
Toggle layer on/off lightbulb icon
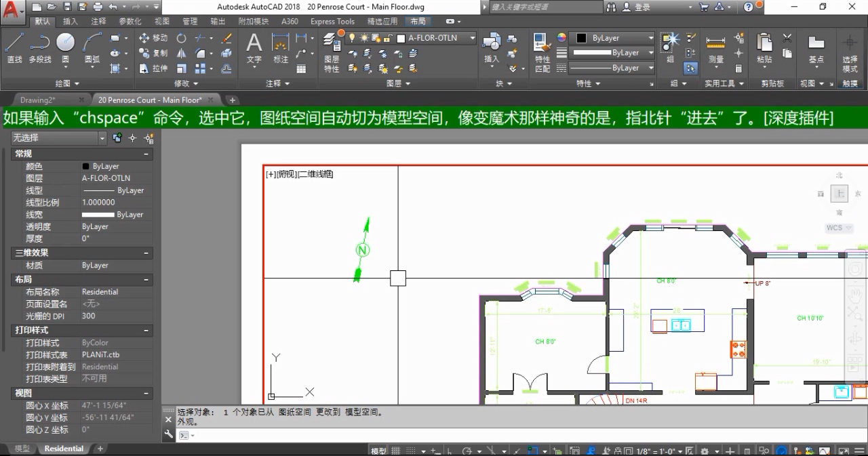click(352, 38)
